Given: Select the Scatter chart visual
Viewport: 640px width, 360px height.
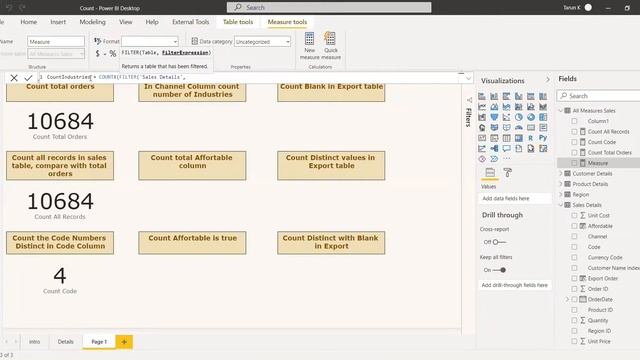Looking at the screenshot, I should [507, 117].
